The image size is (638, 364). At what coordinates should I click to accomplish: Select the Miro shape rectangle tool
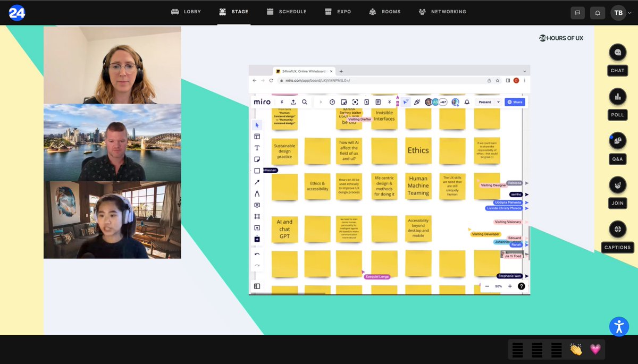click(x=257, y=171)
